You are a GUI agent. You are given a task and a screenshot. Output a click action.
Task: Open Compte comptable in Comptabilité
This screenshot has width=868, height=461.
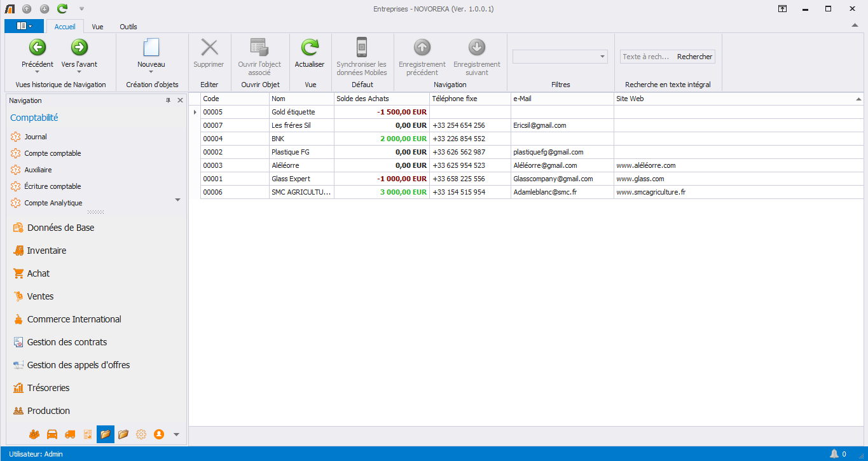(53, 153)
